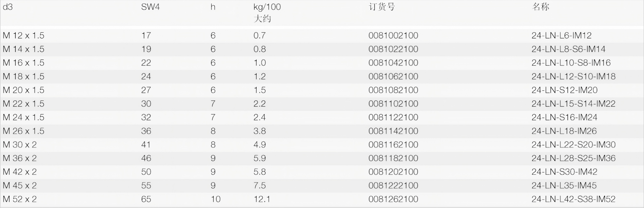Select the name 24-LN-L42-S38-IM52
Image resolution: width=644 pixels, height=208 pixels.
(573, 199)
